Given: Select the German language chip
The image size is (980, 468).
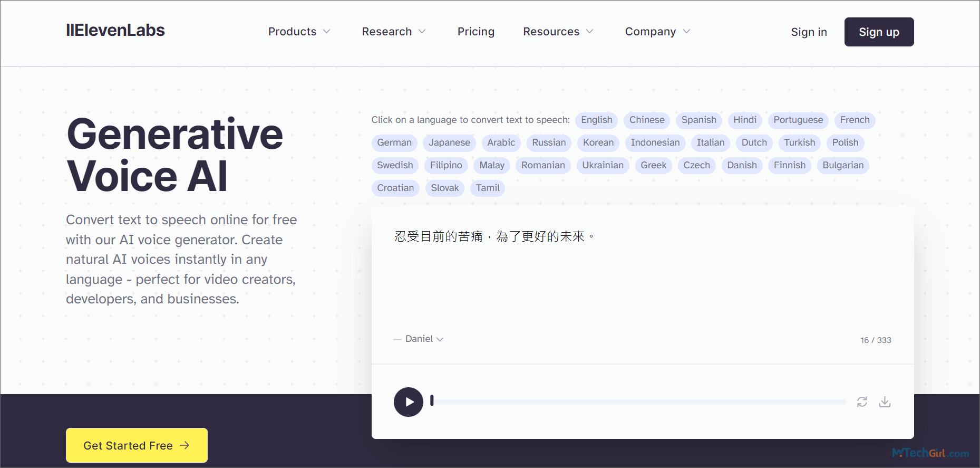Looking at the screenshot, I should coord(394,143).
